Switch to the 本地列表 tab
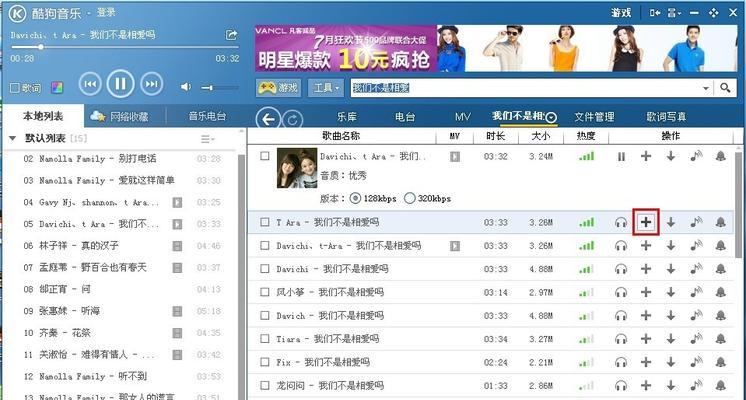The height and width of the screenshot is (400, 746). point(43,116)
